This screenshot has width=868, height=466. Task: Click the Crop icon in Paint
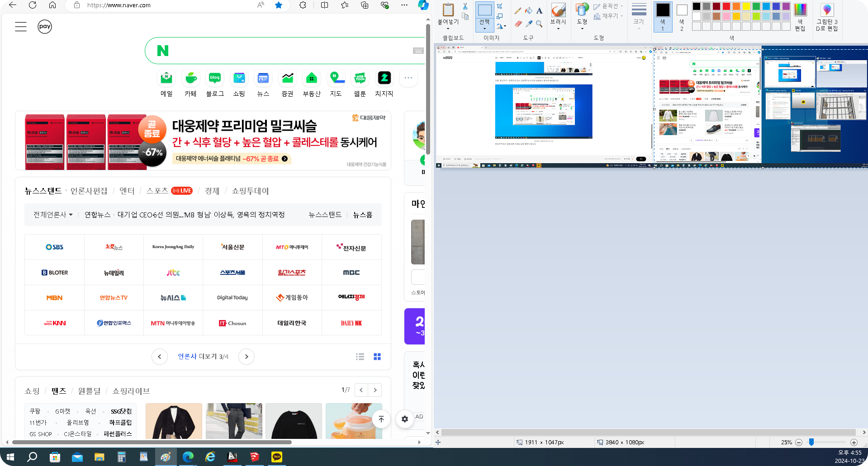click(500, 6)
